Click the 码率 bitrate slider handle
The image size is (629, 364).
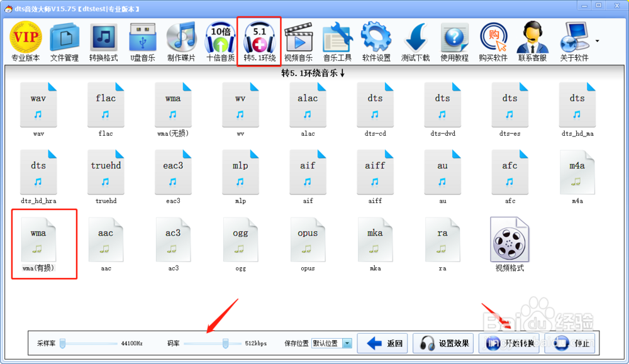[x=225, y=343]
